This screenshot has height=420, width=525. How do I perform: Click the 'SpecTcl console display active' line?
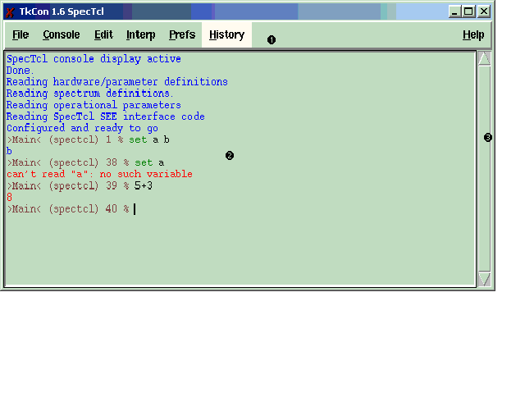point(94,59)
